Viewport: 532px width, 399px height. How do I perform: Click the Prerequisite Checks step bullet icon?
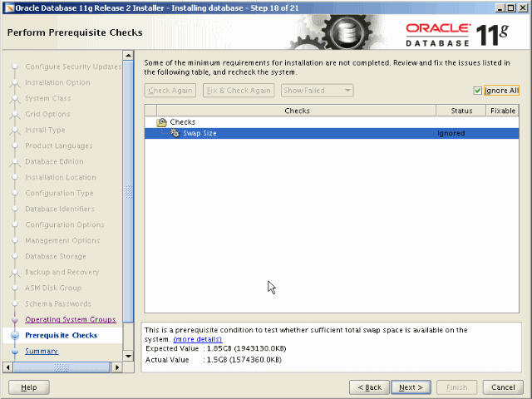(x=15, y=335)
